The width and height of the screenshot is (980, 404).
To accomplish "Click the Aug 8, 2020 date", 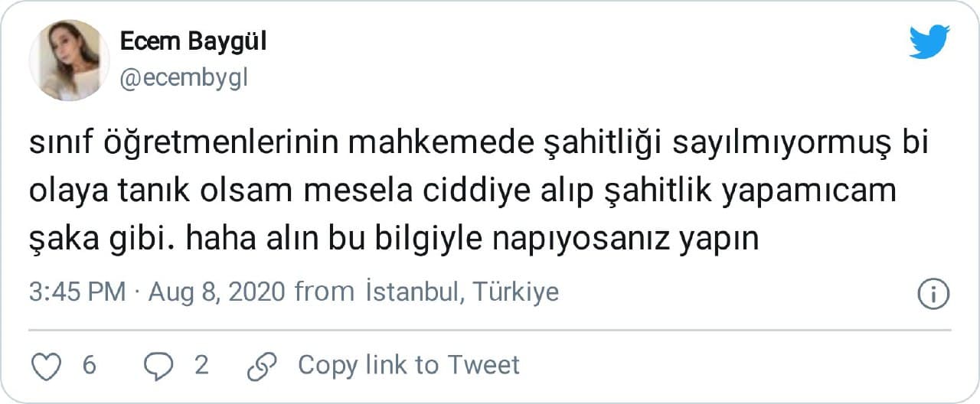I will pyautogui.click(x=217, y=292).
